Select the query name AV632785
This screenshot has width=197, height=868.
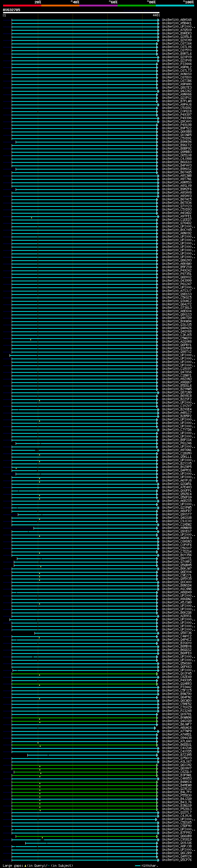11,10
